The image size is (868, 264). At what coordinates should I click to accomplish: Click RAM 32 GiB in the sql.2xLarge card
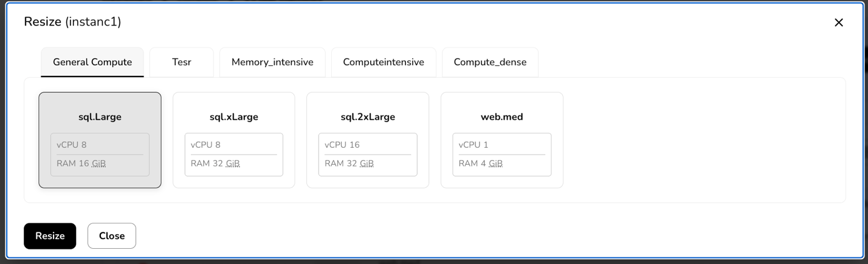click(x=349, y=163)
